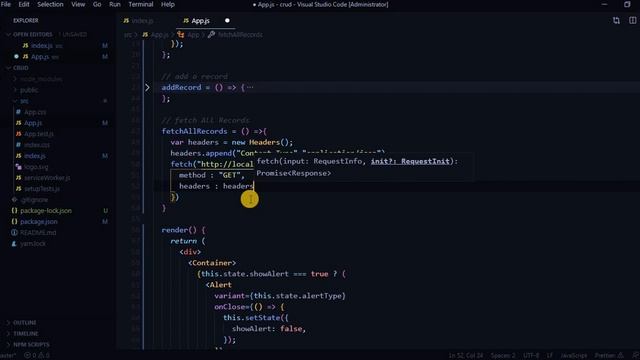Click the JavaScript language mode indicator
The height and width of the screenshot is (360, 640).
573,356
